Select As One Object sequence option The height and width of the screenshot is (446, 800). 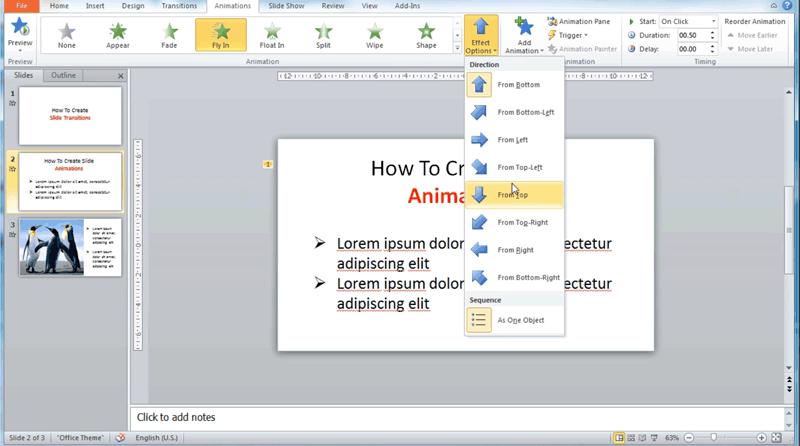coord(480,320)
